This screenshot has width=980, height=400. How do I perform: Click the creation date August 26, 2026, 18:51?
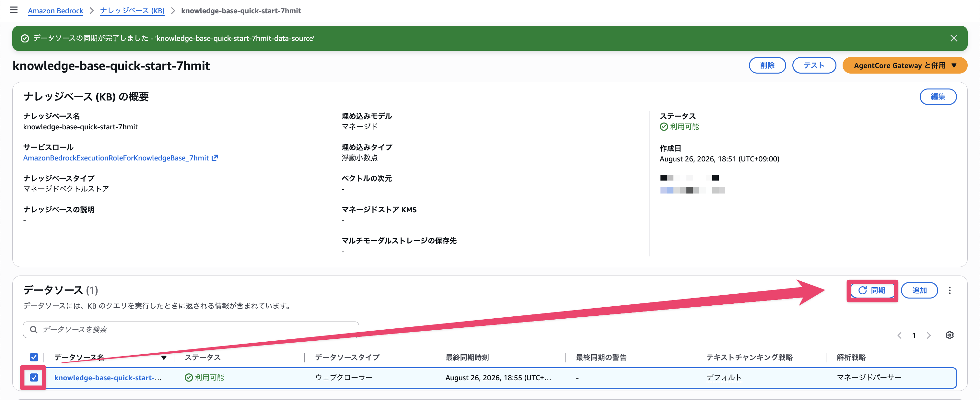coord(719,159)
